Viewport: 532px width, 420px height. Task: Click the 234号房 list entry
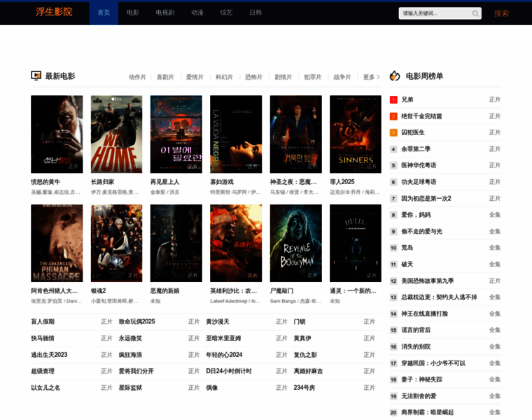(304, 388)
